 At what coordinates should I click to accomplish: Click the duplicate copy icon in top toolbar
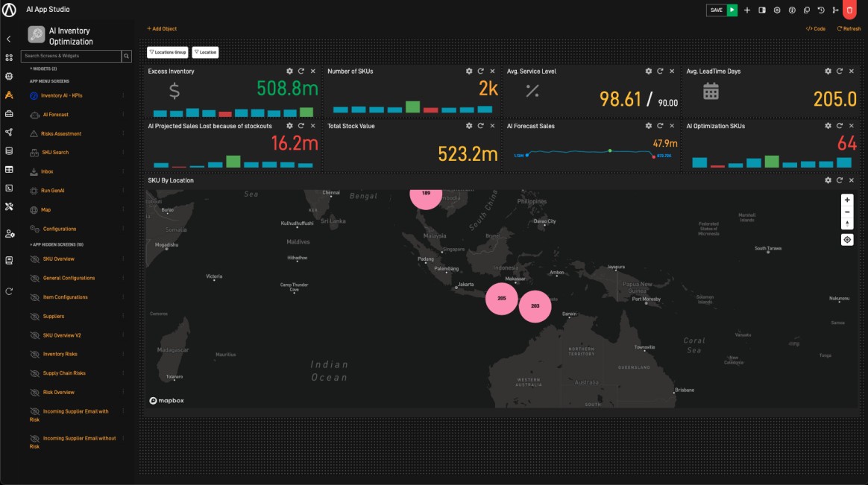806,10
